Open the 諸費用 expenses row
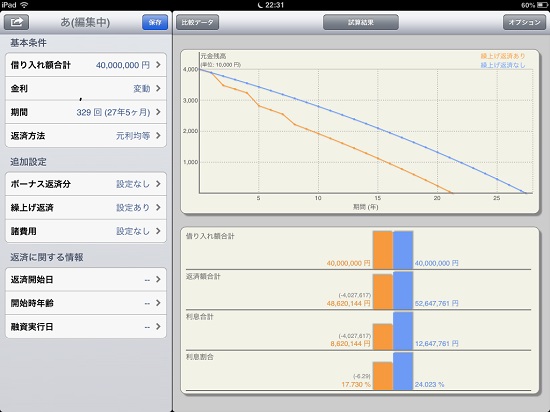 pyautogui.click(x=86, y=231)
